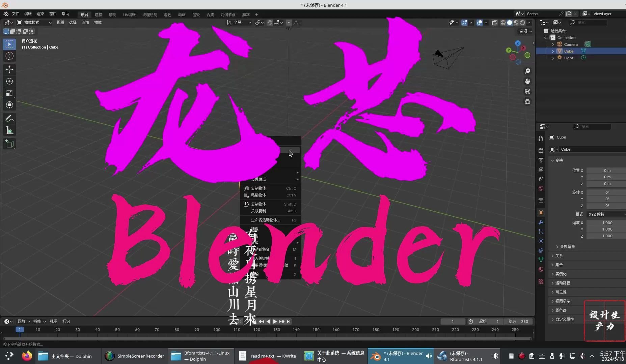Switch to solid shading
This screenshot has width=626, height=364.
pos(510,23)
